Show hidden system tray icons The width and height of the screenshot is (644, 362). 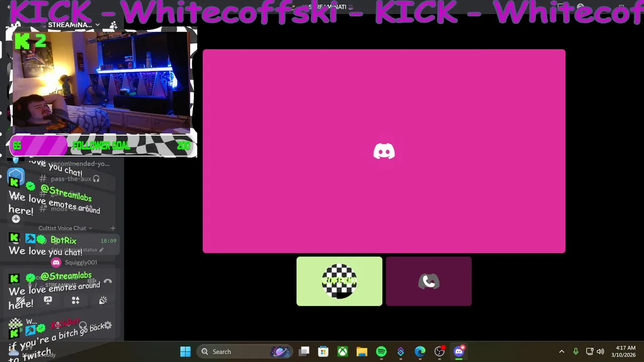point(561,351)
